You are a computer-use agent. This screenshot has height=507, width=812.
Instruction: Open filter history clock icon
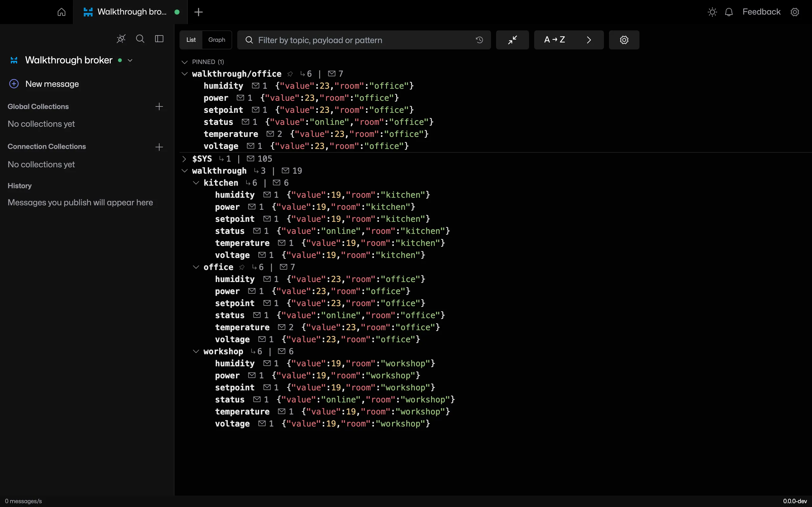pos(479,40)
